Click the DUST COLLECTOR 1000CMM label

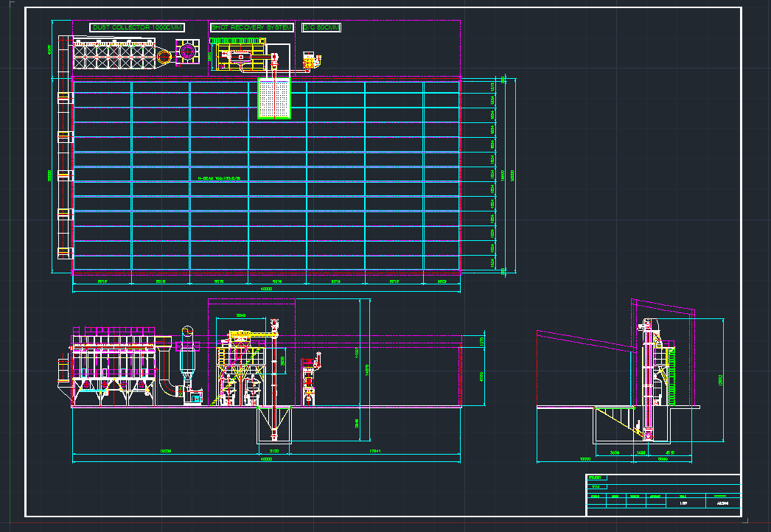pyautogui.click(x=137, y=27)
